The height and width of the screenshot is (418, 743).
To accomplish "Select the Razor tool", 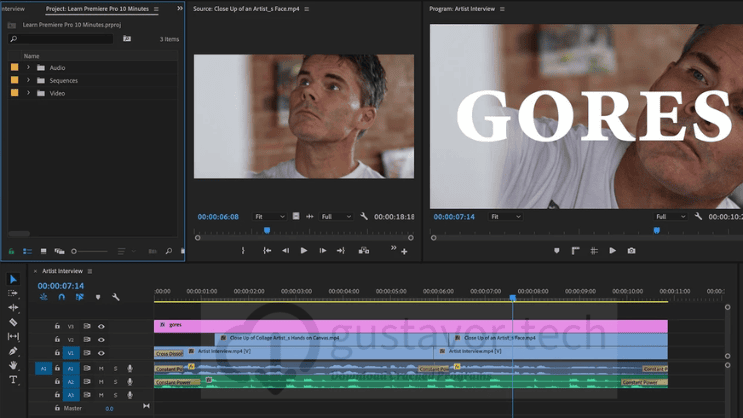I will tap(13, 322).
